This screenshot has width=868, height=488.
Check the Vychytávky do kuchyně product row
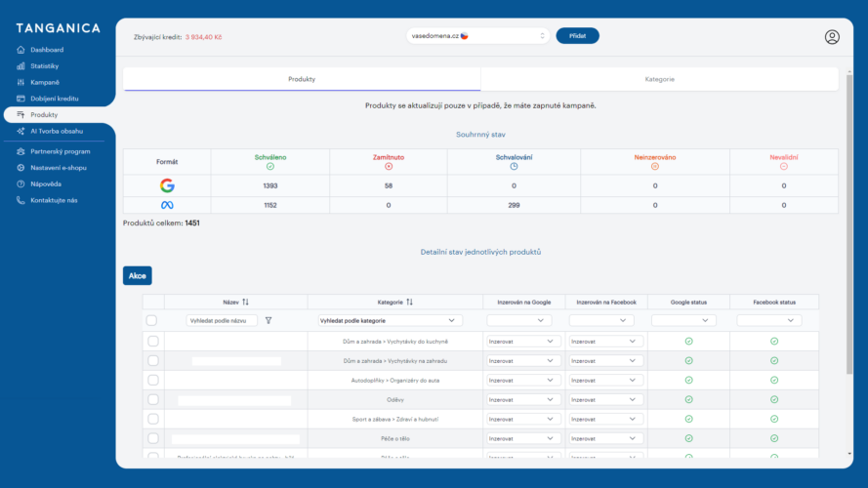point(153,342)
